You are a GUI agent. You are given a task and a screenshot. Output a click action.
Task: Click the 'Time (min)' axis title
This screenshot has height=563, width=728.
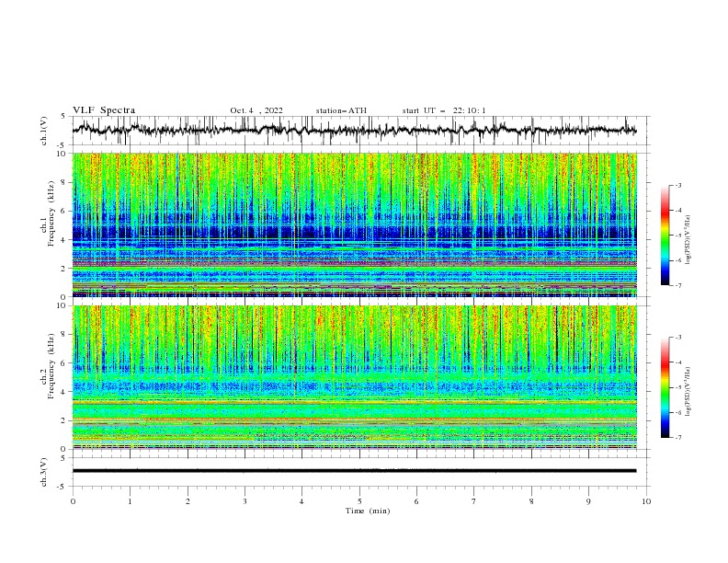pyautogui.click(x=368, y=511)
